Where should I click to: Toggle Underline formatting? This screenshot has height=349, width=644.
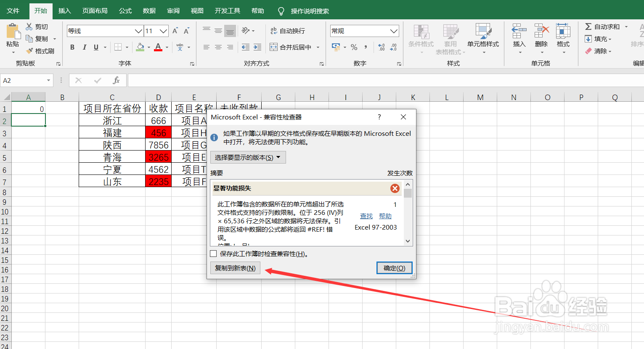(x=96, y=47)
